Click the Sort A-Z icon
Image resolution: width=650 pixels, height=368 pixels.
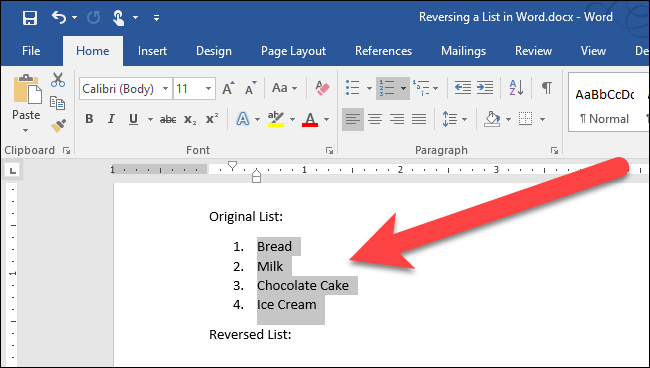(517, 88)
